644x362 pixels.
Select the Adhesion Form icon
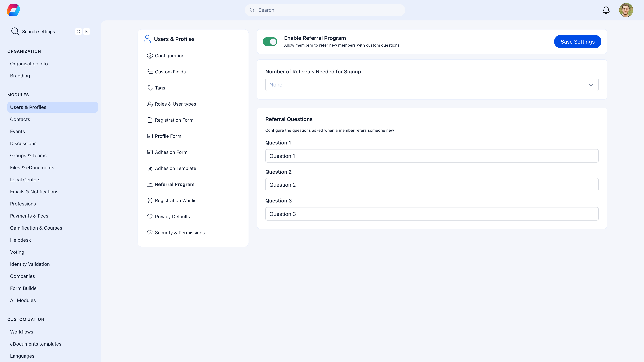tap(150, 152)
